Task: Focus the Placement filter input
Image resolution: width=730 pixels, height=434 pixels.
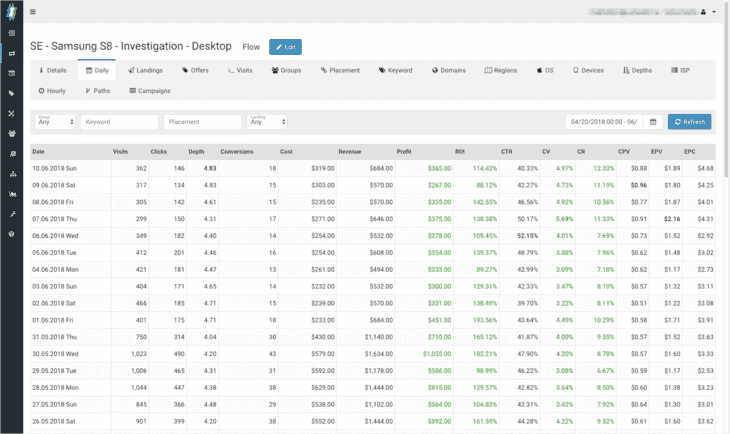Action: [x=203, y=122]
